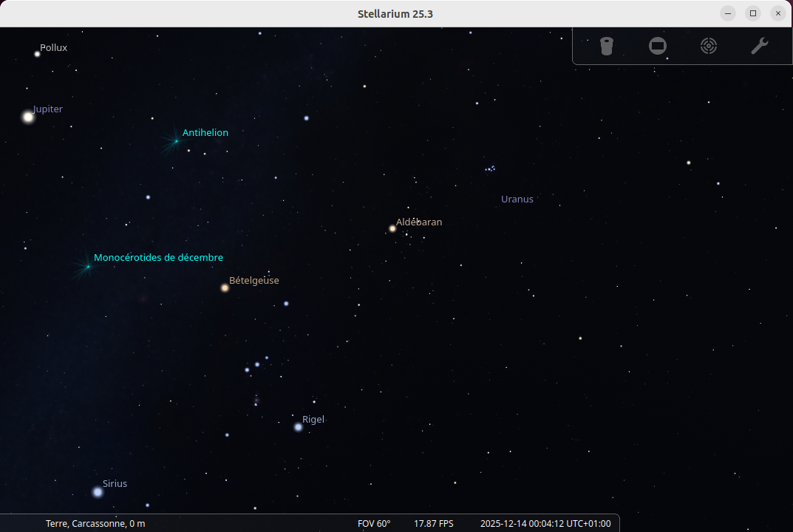Click the star cluster beside Uranus
Viewport: 793px width, 532px height.
coord(489,168)
